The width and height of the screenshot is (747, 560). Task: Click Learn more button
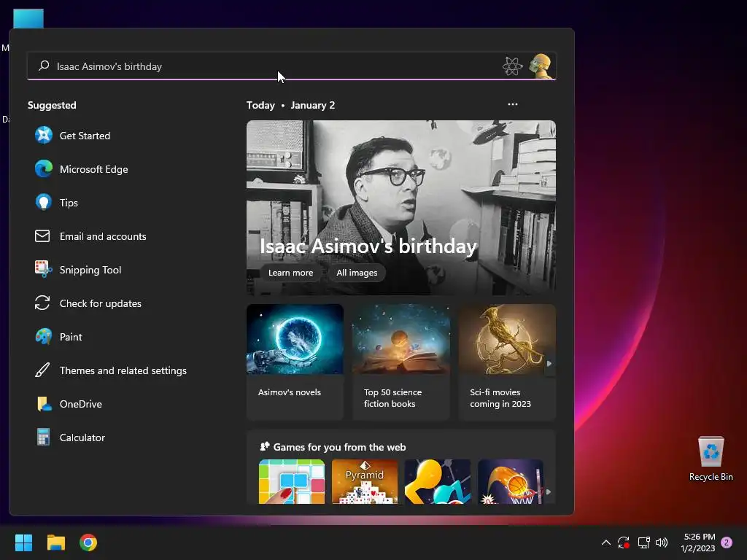tap(290, 273)
